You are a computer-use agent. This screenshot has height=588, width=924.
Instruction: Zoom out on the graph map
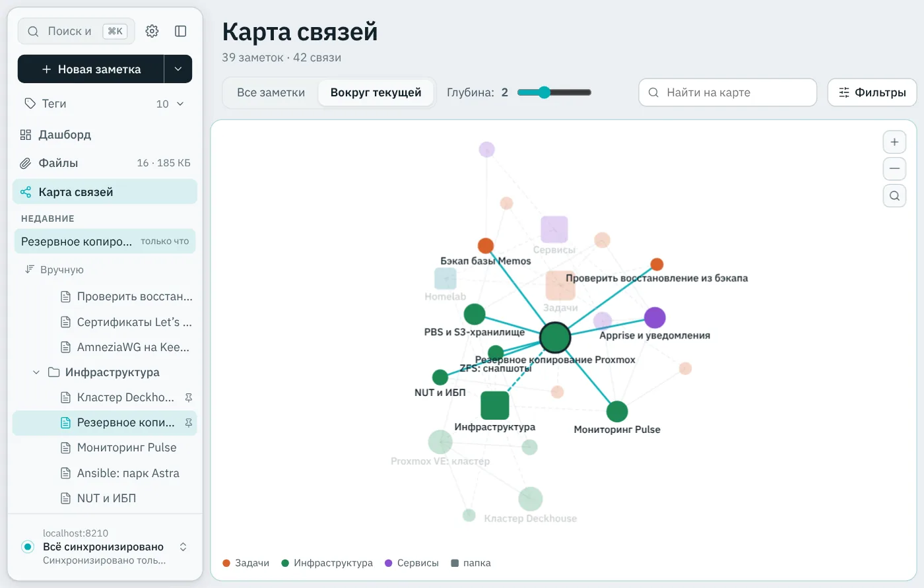coord(894,169)
